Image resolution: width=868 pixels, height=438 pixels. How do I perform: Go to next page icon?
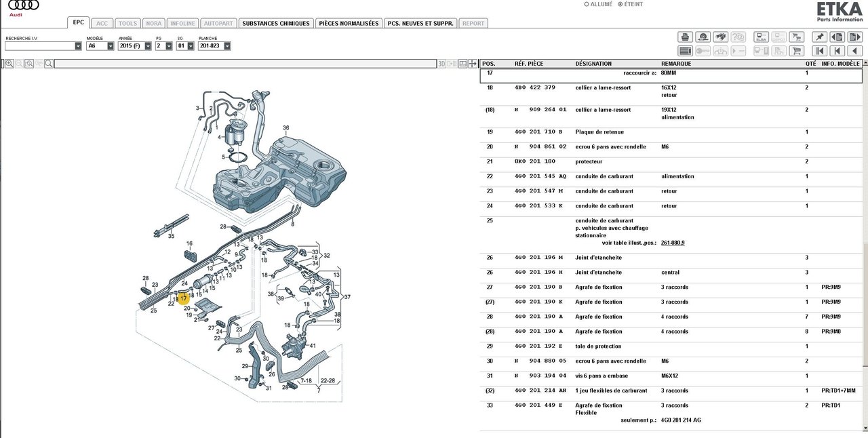pyautogui.click(x=855, y=37)
